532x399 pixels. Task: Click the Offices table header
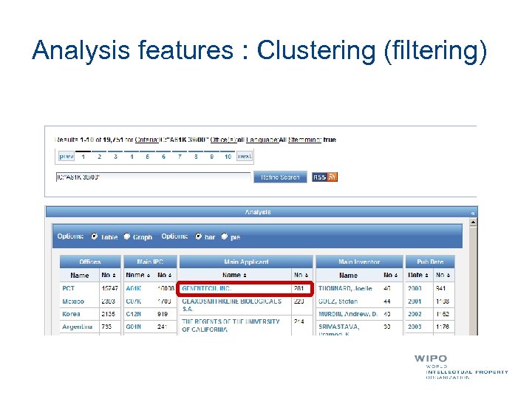click(90, 262)
